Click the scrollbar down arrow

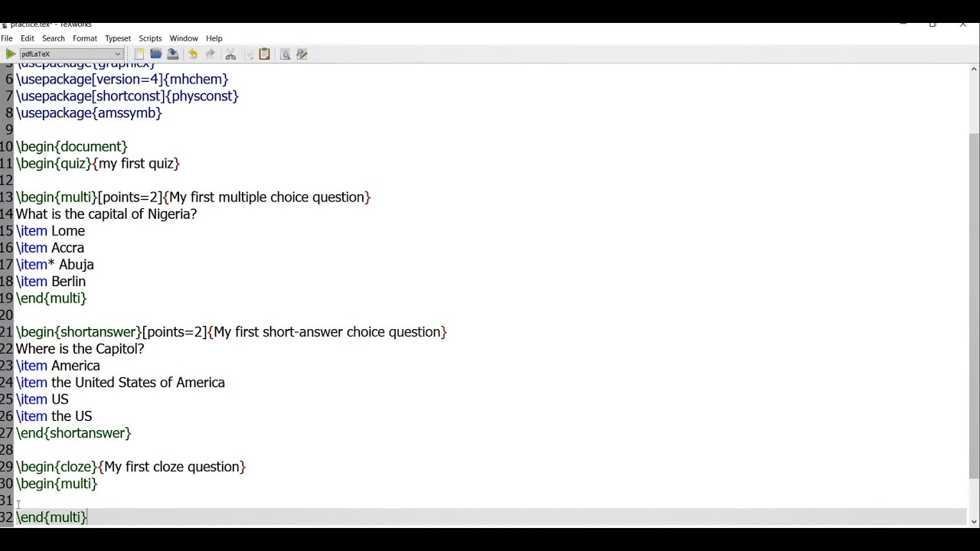974,522
